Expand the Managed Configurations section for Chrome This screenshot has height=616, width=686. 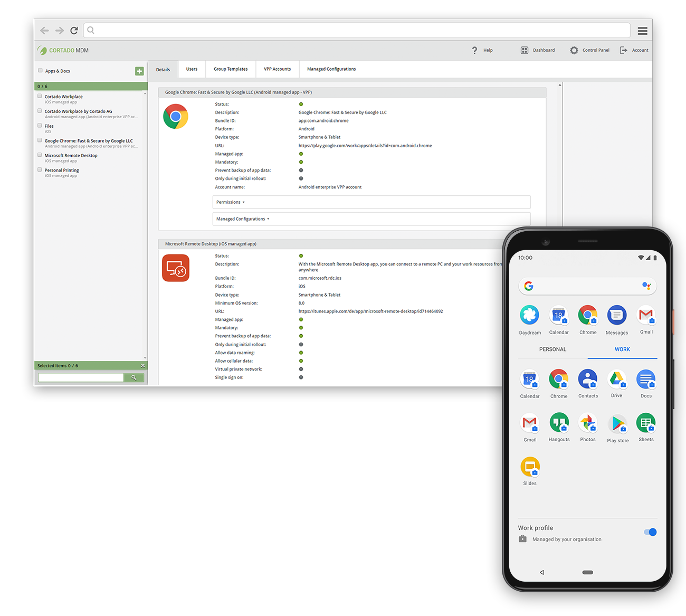(371, 219)
